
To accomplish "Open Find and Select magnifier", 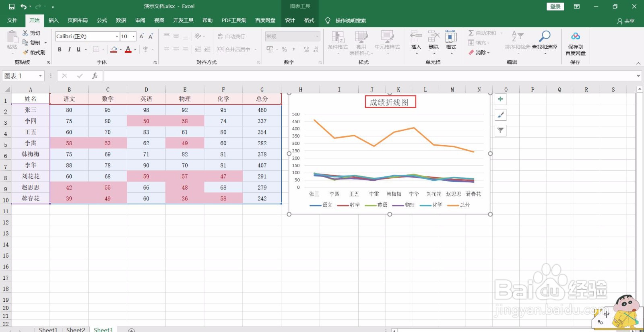I will pyautogui.click(x=545, y=40).
